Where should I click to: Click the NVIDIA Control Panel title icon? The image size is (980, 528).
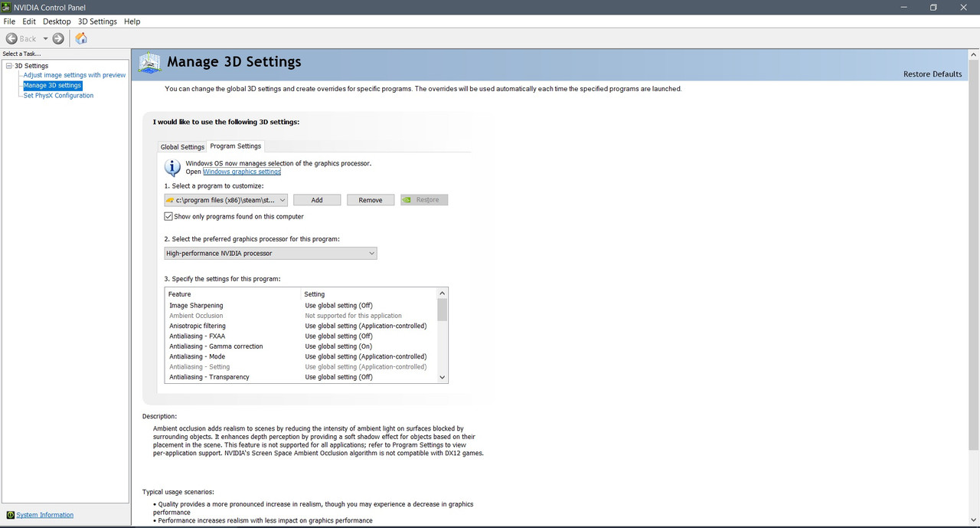[x=7, y=7]
